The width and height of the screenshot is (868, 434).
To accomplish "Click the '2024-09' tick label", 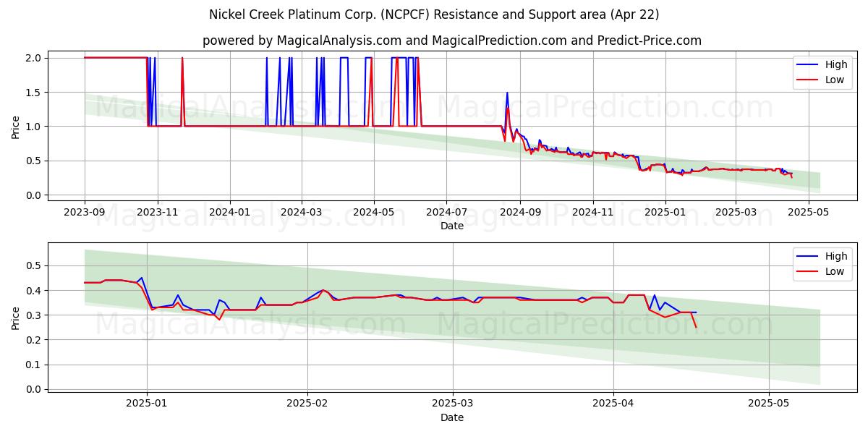I will coord(520,212).
